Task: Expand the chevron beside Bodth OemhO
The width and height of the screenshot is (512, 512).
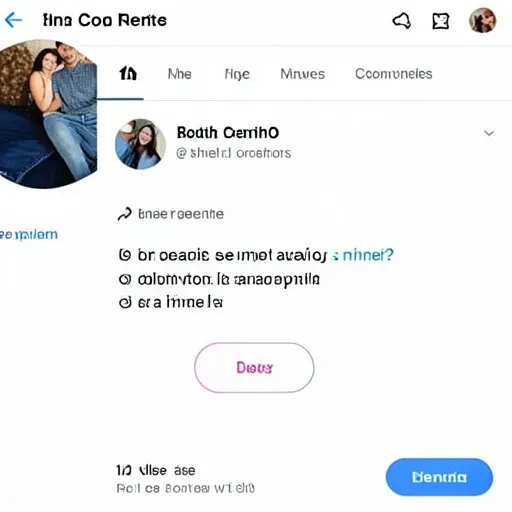Action: [489, 133]
